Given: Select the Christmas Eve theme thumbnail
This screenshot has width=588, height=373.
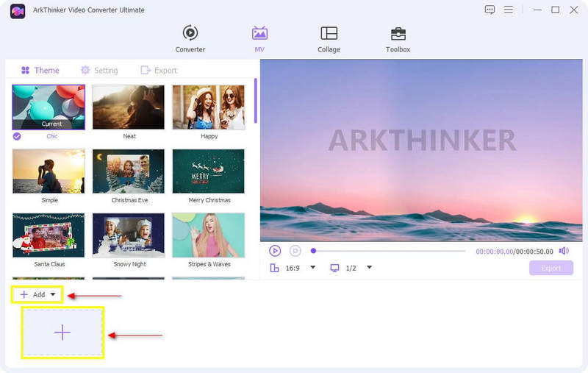Looking at the screenshot, I should (128, 171).
